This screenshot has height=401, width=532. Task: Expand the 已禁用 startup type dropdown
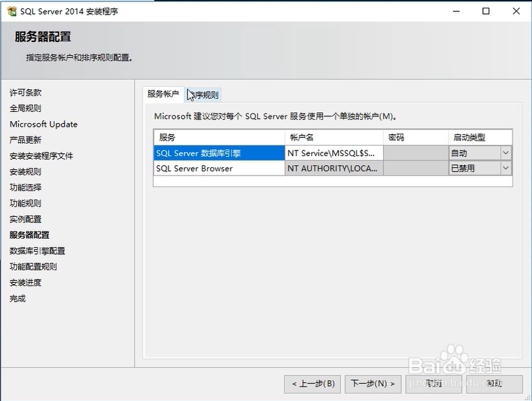point(505,168)
